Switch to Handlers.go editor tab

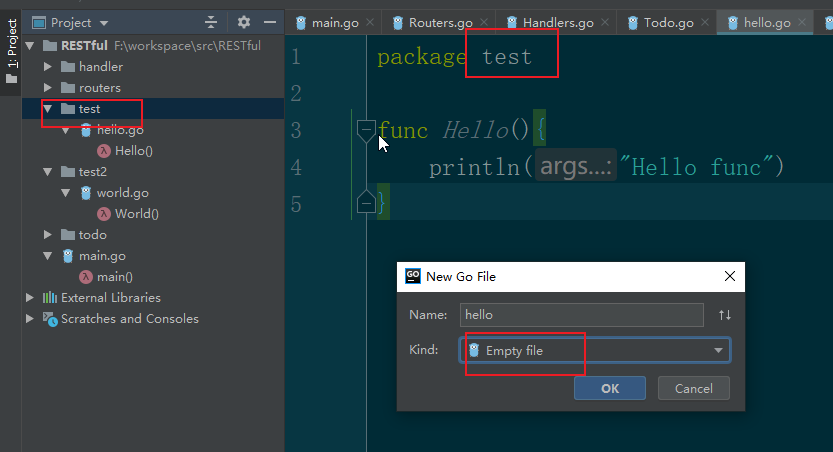[x=558, y=23]
